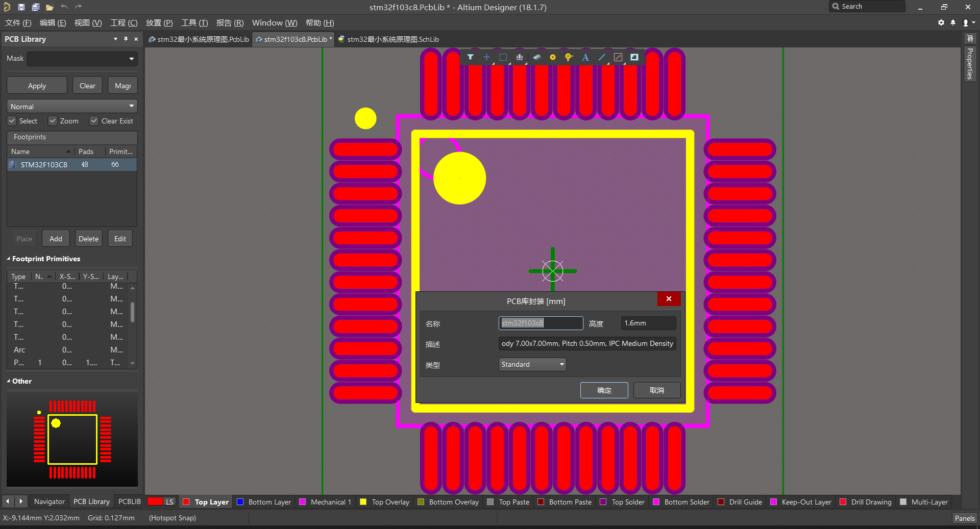Open the 报告 (R) menu
This screenshot has width=980, height=529.
click(230, 23)
